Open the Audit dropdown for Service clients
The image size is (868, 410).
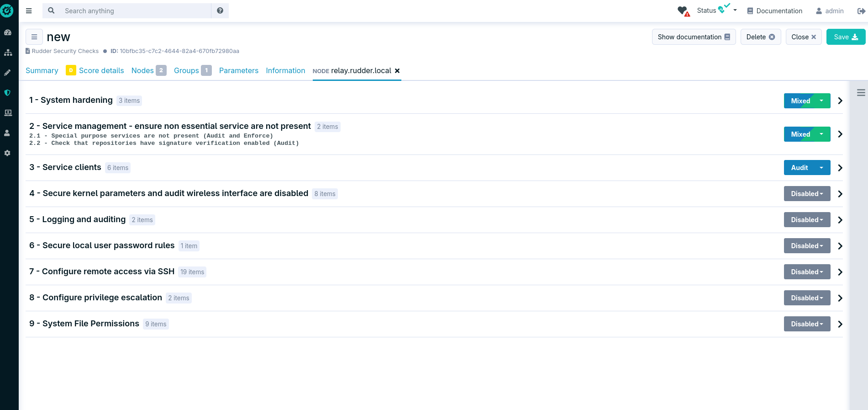pos(821,168)
